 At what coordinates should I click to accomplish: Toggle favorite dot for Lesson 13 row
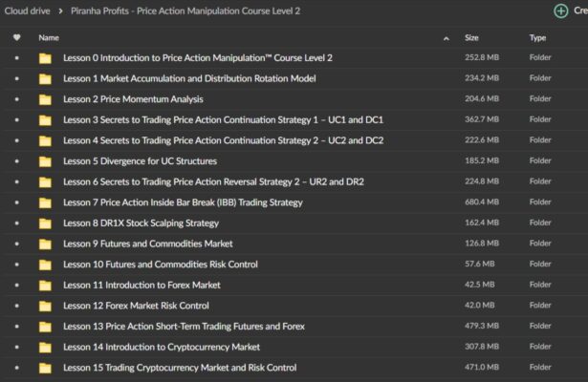17,327
